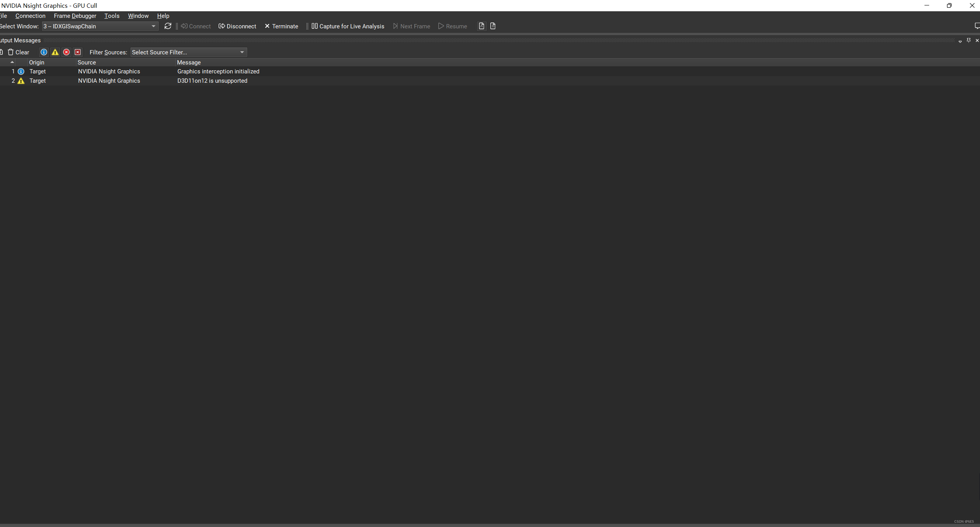
Task: Click the Disconnect button
Action: (237, 26)
